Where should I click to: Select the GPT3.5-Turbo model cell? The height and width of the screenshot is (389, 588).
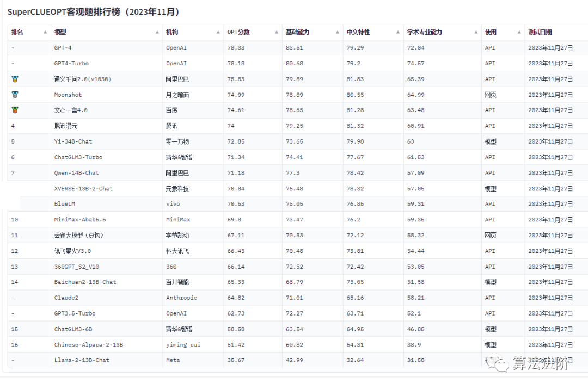(107, 313)
